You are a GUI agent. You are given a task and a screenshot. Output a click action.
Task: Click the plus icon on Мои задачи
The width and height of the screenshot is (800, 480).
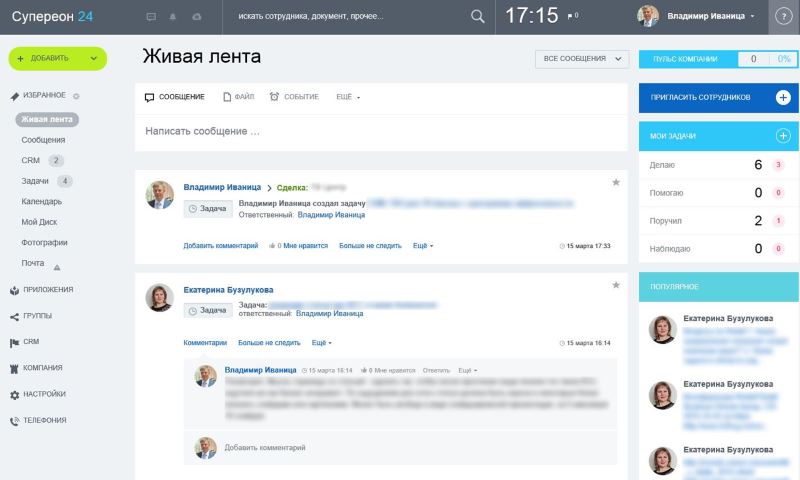click(x=783, y=136)
